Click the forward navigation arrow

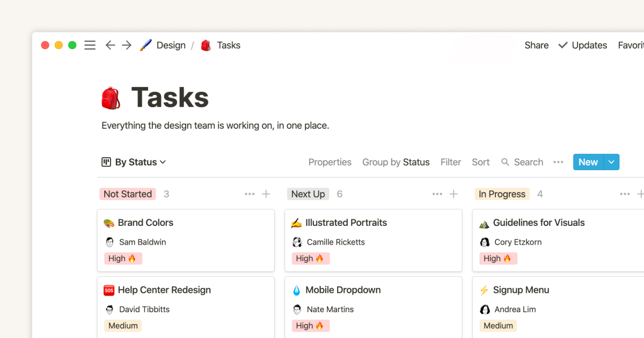point(127,45)
